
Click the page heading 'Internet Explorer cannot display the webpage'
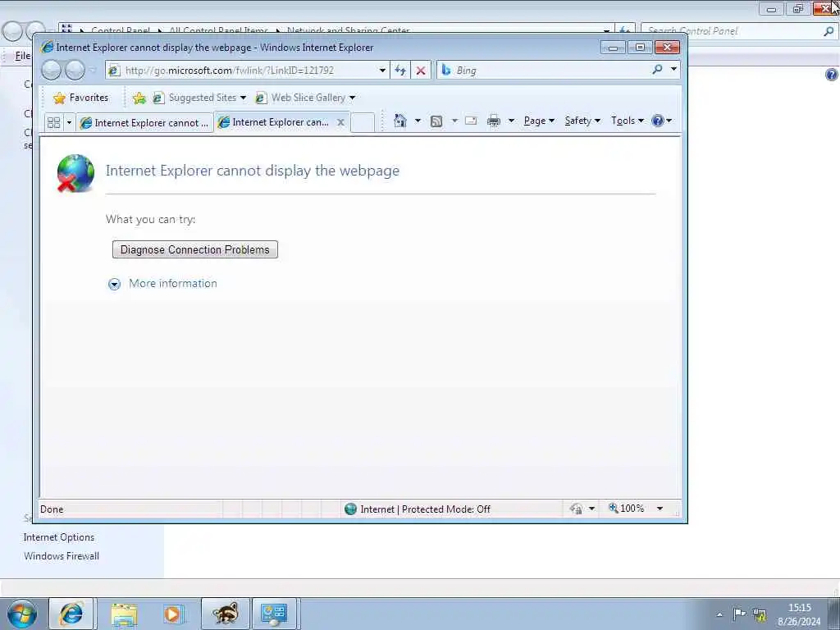[x=253, y=171]
